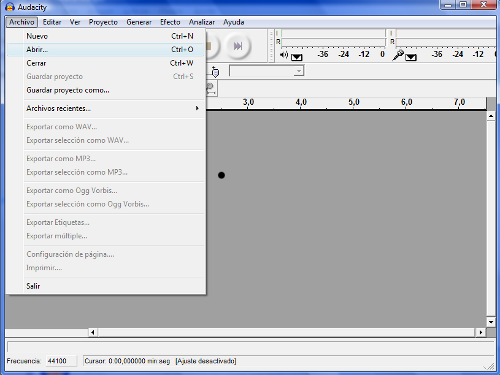Click Guardar proyecto como... entry
500x375 pixels.
pos(106,90)
